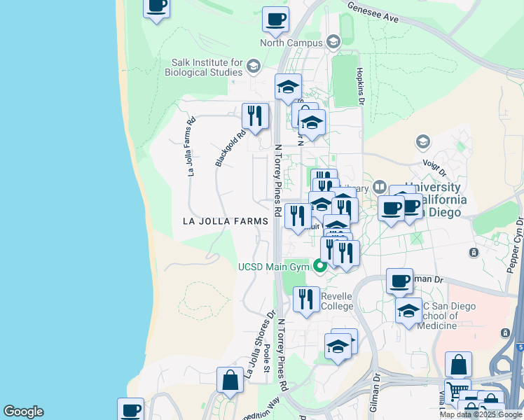Select the restaurant marker right of La Jolla Farms
Viewport: 524px width, 420px height.
[x=298, y=216]
